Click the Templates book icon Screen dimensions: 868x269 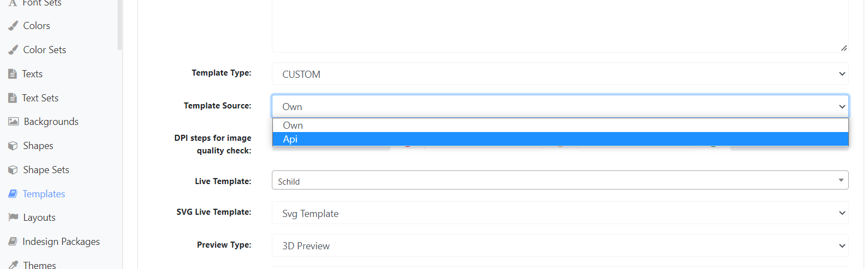click(13, 194)
